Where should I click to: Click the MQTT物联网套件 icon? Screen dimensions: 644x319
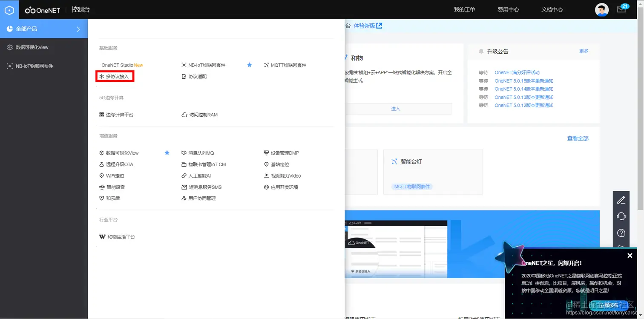[267, 65]
